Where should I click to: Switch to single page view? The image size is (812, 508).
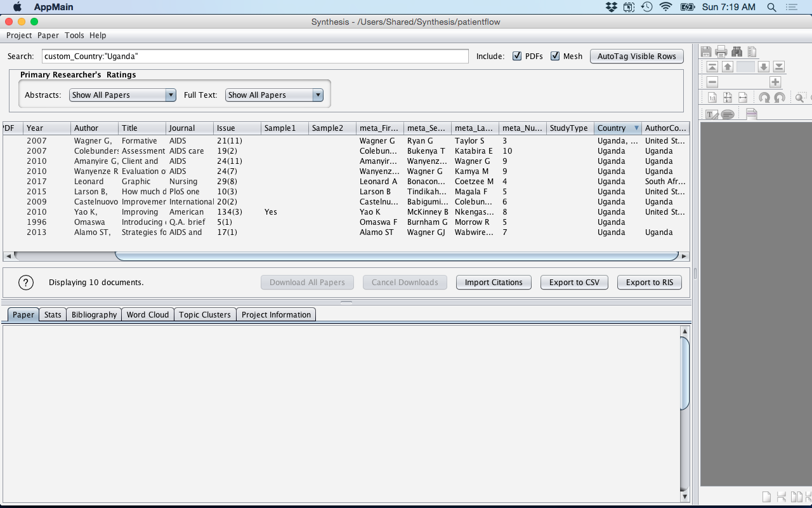coord(766,497)
